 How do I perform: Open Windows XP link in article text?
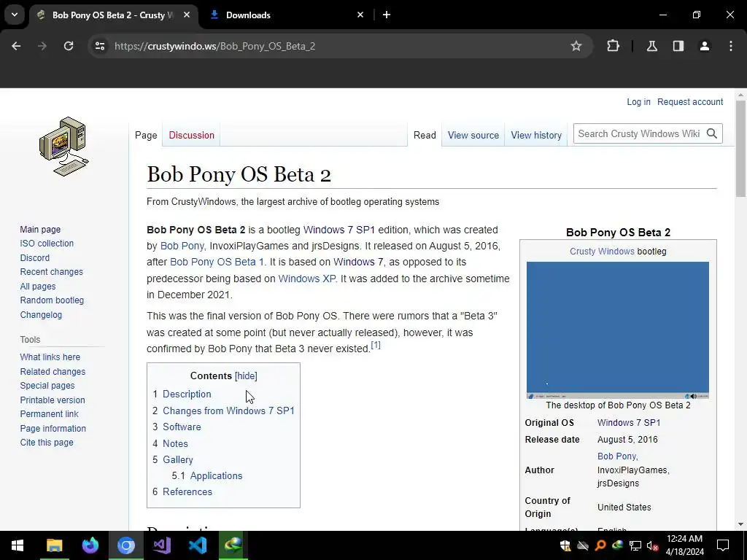307,279
